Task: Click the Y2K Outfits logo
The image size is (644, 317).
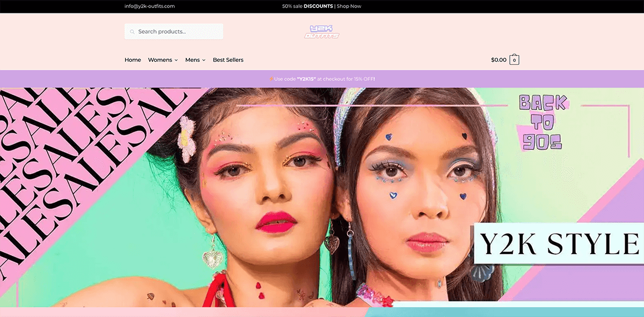Action: point(322,31)
